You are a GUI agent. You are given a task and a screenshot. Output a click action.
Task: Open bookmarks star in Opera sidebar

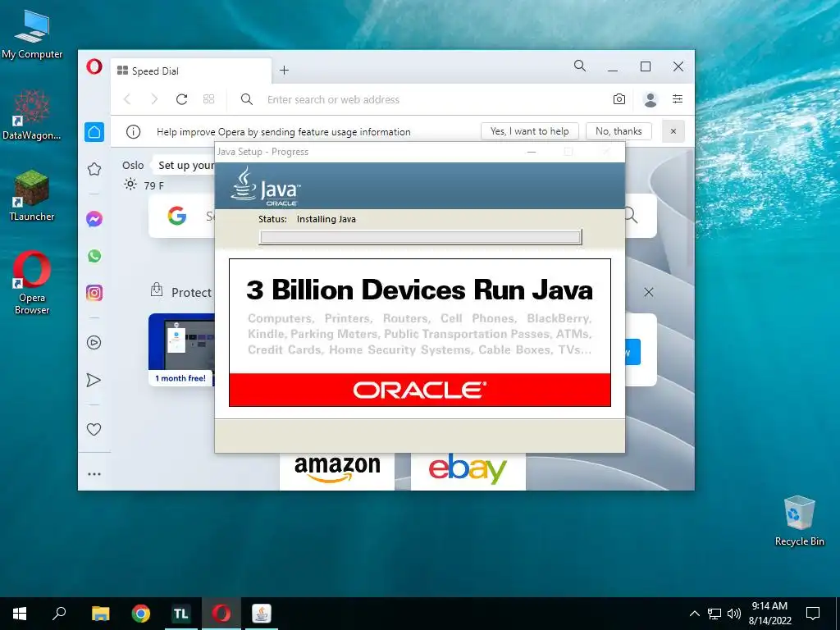94,169
